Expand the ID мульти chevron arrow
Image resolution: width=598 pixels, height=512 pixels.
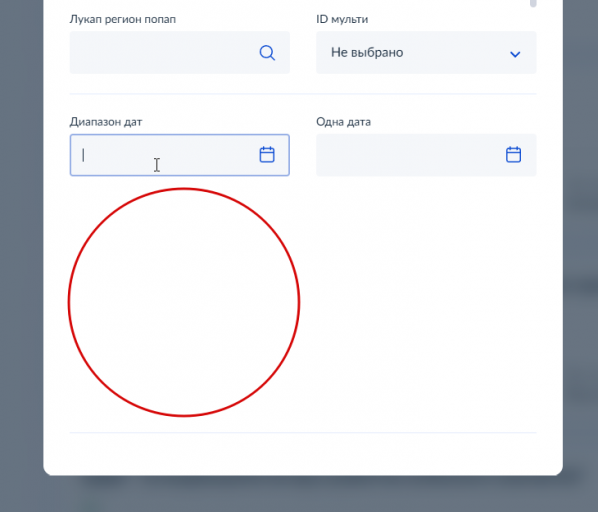[515, 54]
